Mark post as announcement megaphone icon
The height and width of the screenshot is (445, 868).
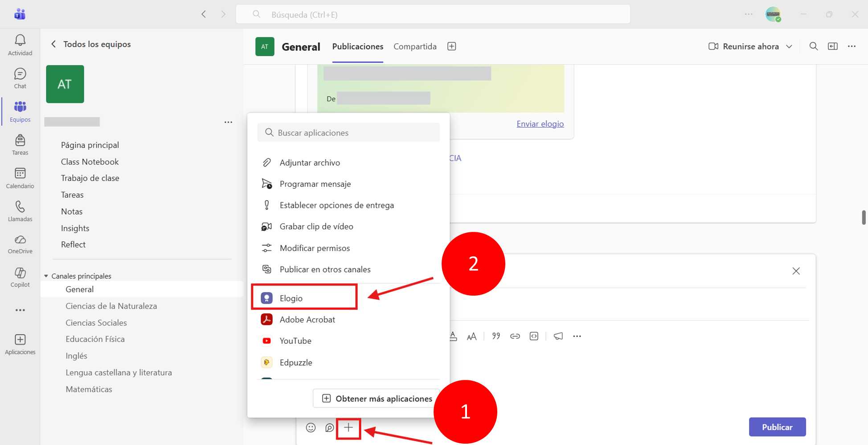point(558,336)
